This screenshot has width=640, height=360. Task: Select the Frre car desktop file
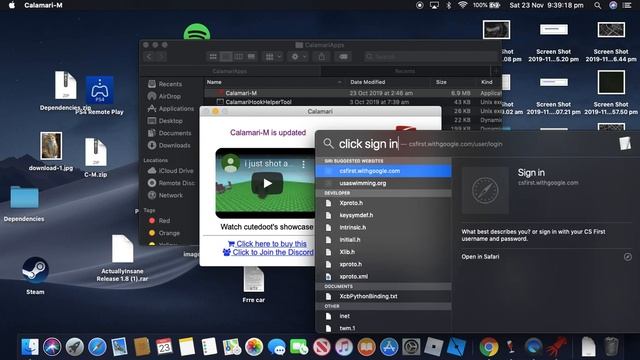pos(253,280)
